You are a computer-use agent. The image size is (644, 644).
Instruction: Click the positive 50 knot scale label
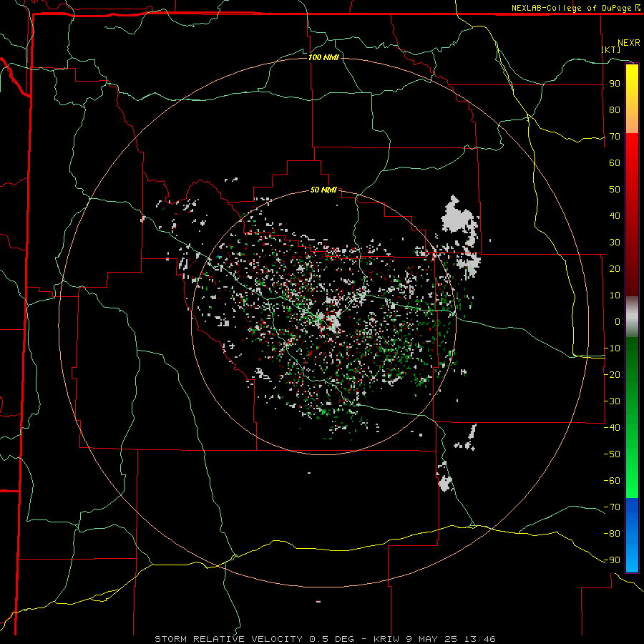(x=615, y=190)
